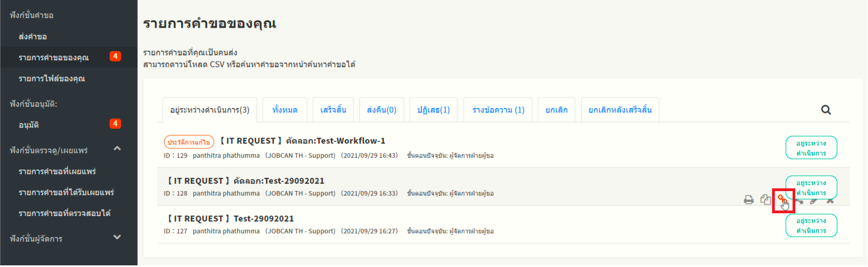This screenshot has width=868, height=267.
Task: Expand the ฟังก์ชั่นผู้จัดการ sidebar section
Action: pyautogui.click(x=117, y=237)
